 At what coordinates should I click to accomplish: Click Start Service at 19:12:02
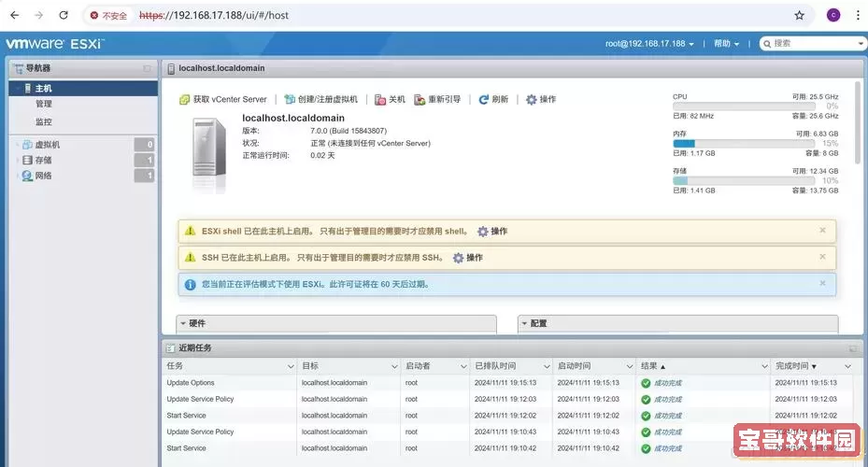[x=186, y=416]
